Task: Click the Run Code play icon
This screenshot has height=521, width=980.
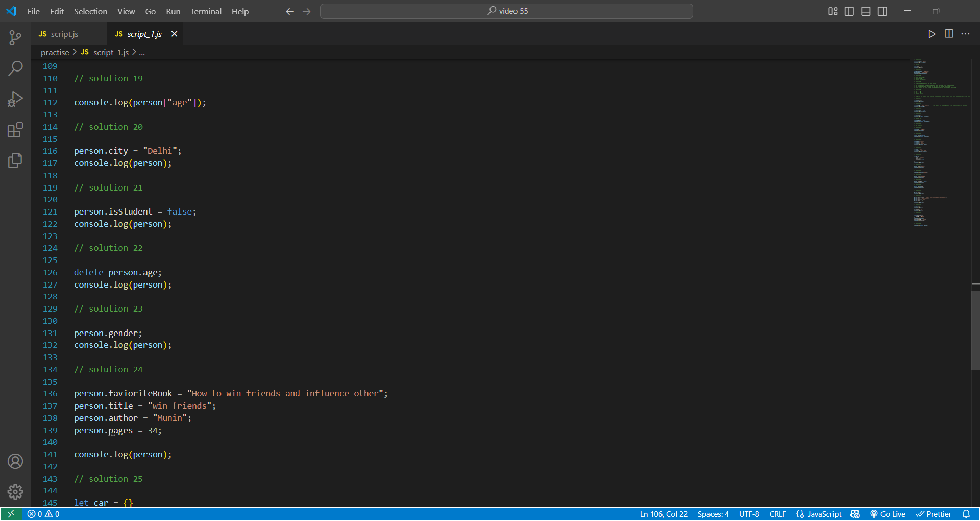Action: click(x=932, y=34)
